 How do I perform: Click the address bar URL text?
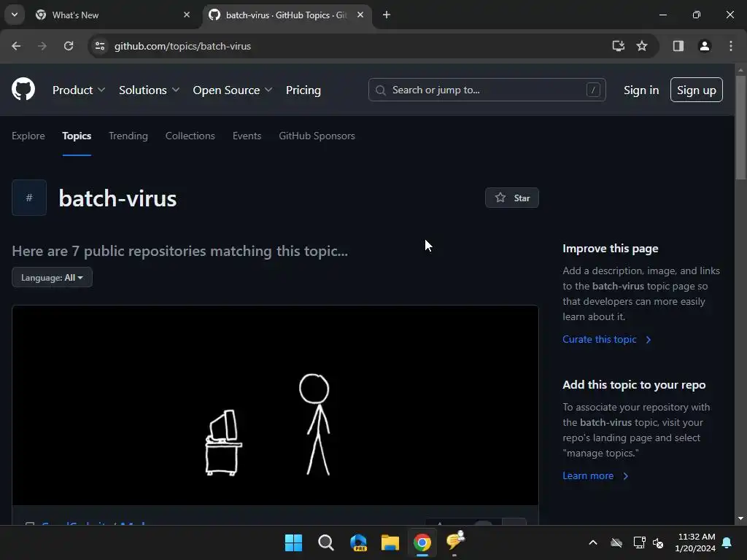coord(182,46)
